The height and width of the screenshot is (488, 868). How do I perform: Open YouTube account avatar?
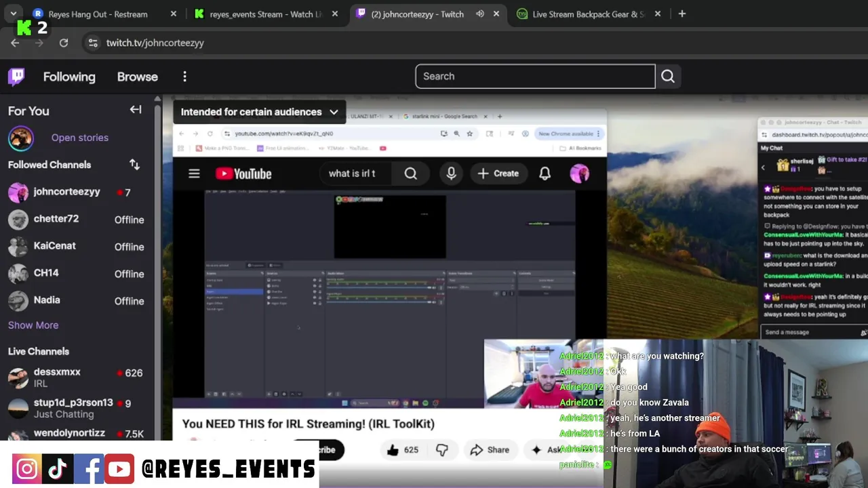coord(579,174)
